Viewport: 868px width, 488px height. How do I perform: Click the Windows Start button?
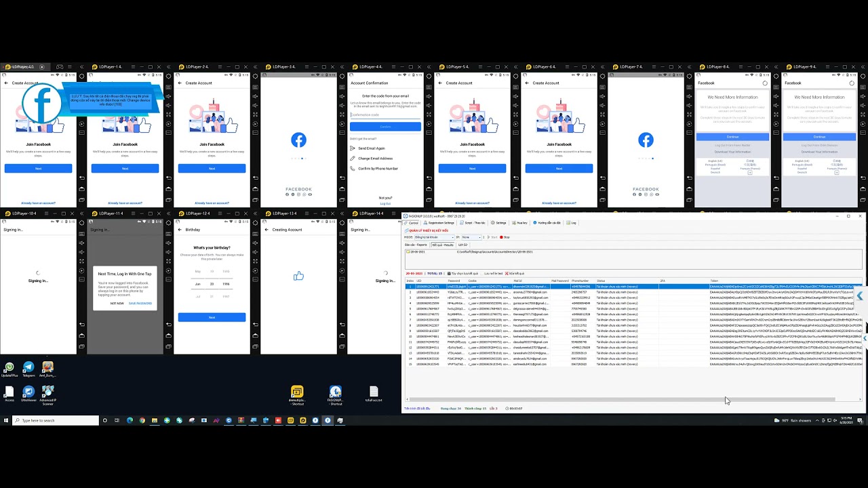[x=6, y=420]
